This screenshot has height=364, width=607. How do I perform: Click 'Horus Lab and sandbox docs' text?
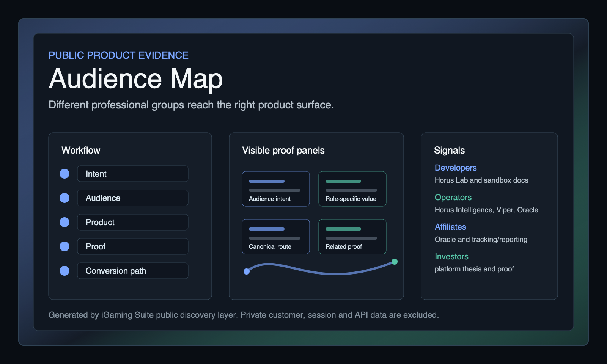[x=481, y=180]
